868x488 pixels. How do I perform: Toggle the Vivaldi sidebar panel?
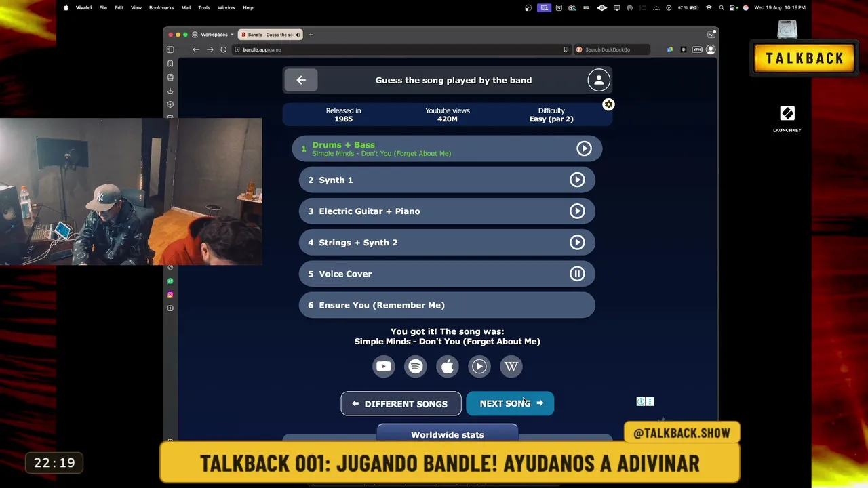170,49
